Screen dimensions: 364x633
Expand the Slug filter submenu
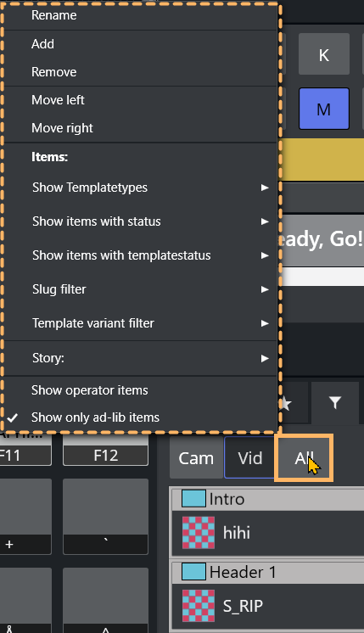tap(141, 289)
